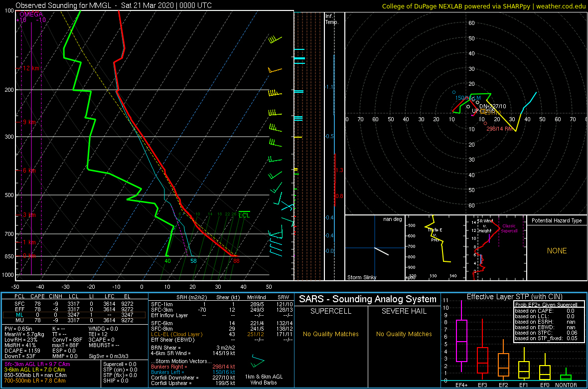
Task: Click 'SHIP = 0.0' index
Action: [116, 381]
